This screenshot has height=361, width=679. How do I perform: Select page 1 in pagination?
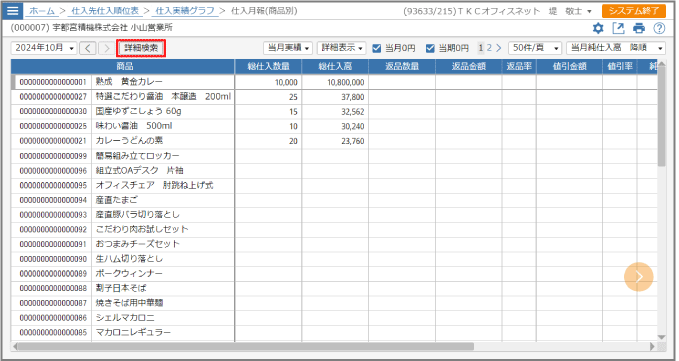(481, 48)
